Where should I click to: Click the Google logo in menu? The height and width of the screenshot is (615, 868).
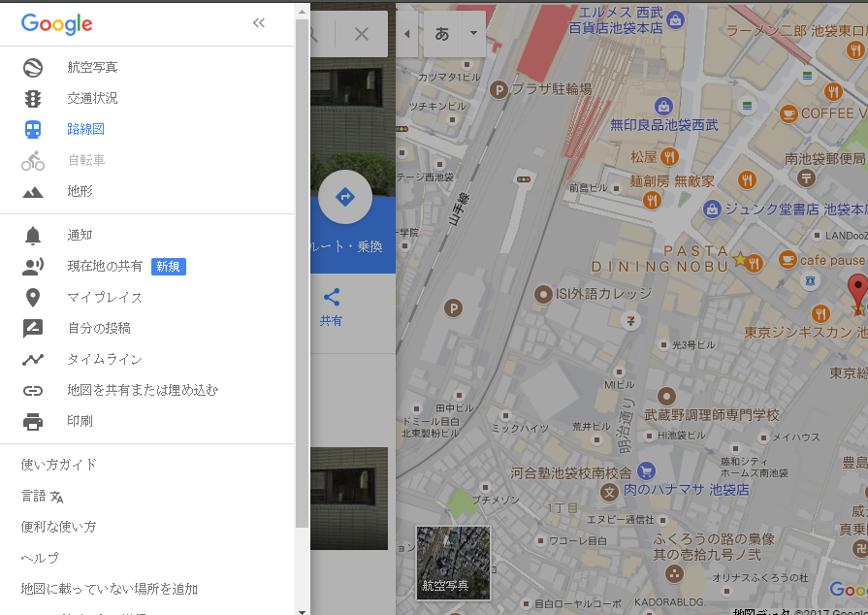(x=57, y=24)
